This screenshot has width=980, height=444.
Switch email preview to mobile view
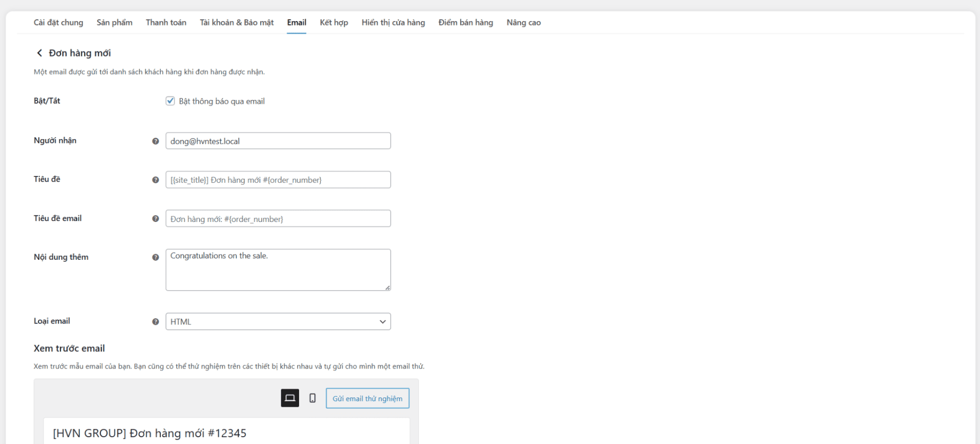[312, 398]
